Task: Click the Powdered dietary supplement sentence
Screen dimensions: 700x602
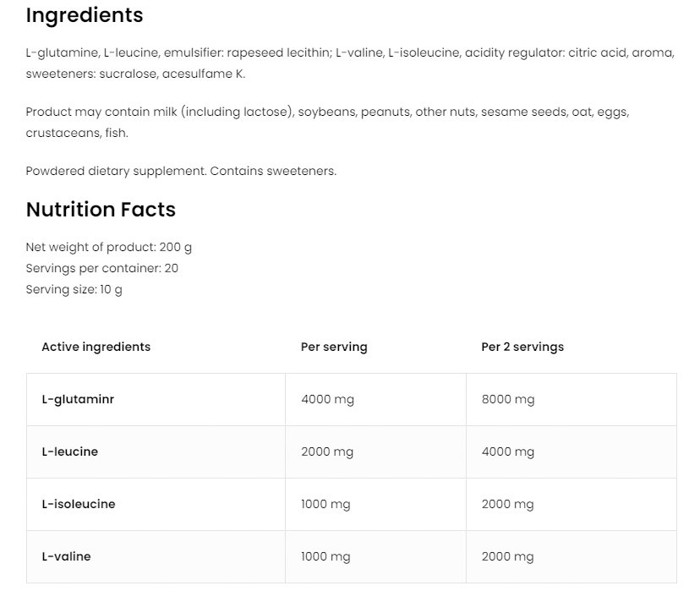Action: point(181,171)
